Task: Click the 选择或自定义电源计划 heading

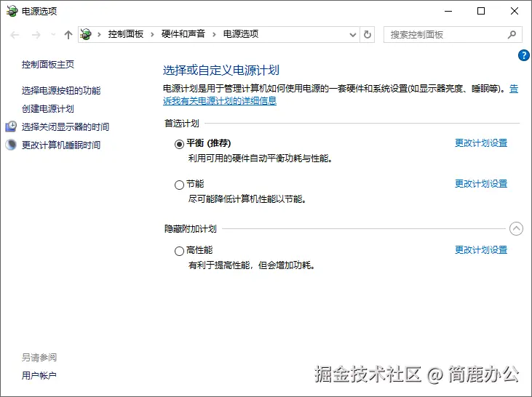Action: click(221, 71)
